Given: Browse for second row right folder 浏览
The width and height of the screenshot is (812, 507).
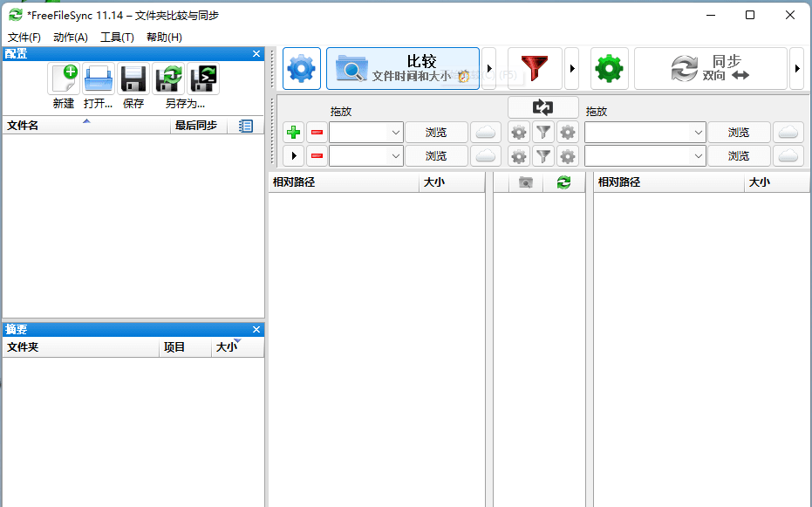Looking at the screenshot, I should point(739,156).
